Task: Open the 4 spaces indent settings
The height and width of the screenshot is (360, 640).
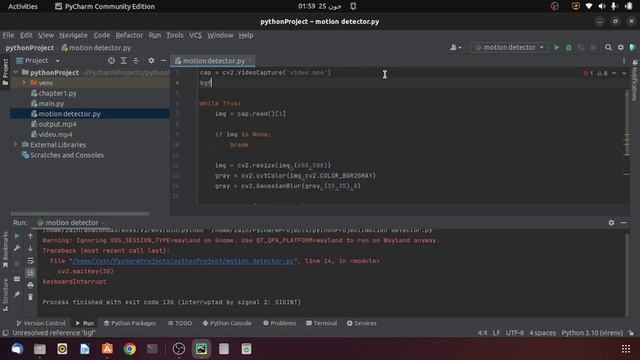Action: point(542,333)
